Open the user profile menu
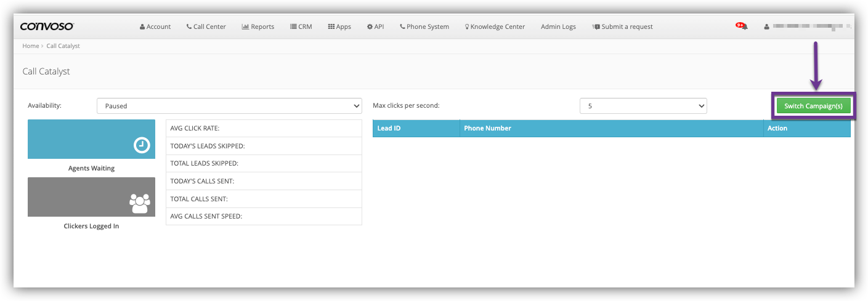This screenshot has width=868, height=301. point(807,26)
